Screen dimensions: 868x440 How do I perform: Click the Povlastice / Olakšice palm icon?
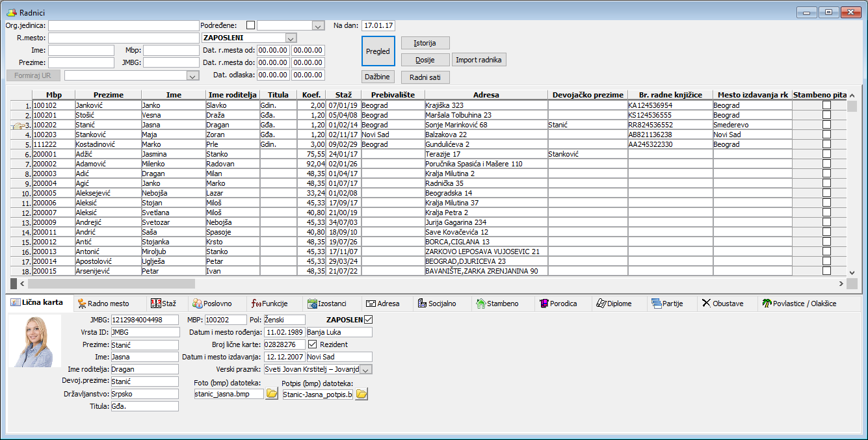pos(767,304)
